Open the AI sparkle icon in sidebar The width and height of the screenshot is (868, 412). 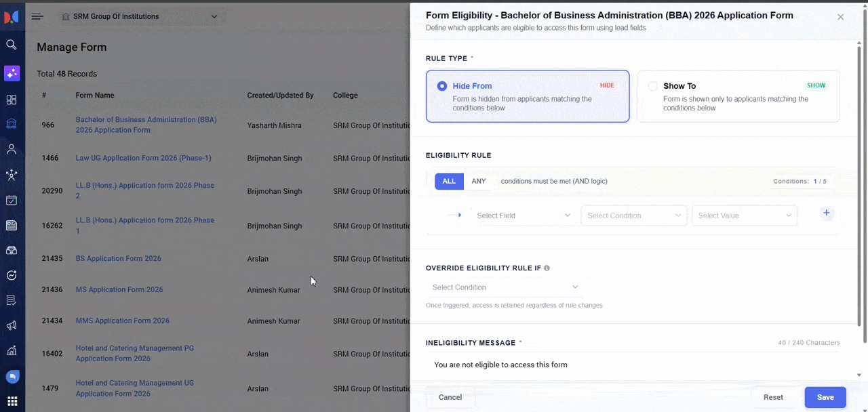coord(12,73)
